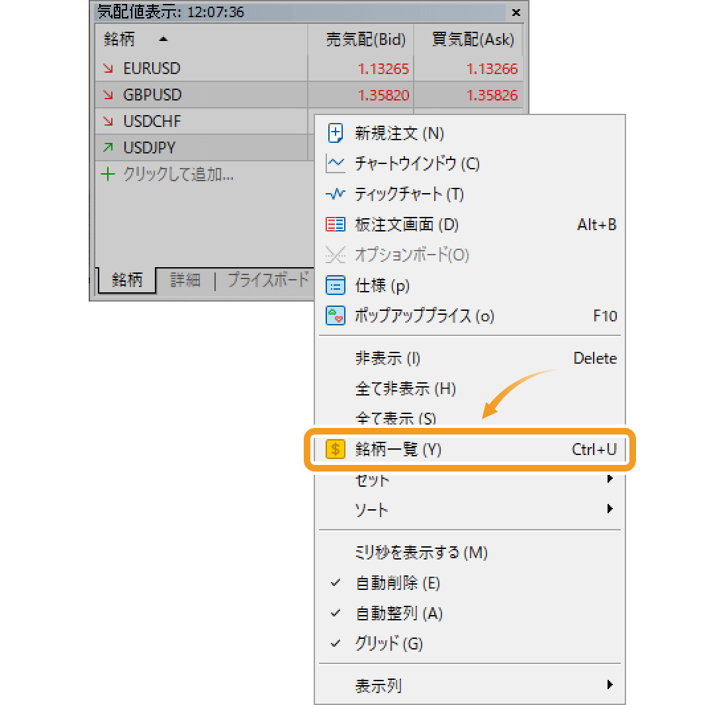Click the Chart Window (チャートウインドウ) icon
This screenshot has height=705, width=728.
pos(336,164)
